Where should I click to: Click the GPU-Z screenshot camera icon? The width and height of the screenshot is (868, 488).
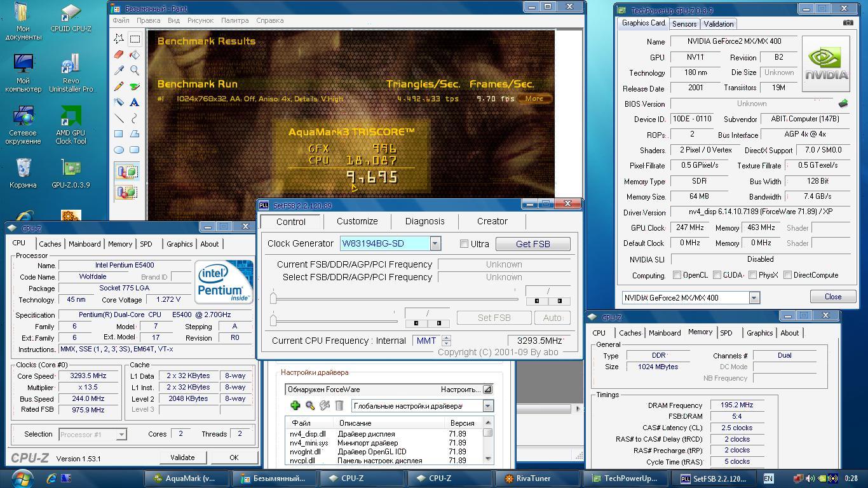click(848, 23)
